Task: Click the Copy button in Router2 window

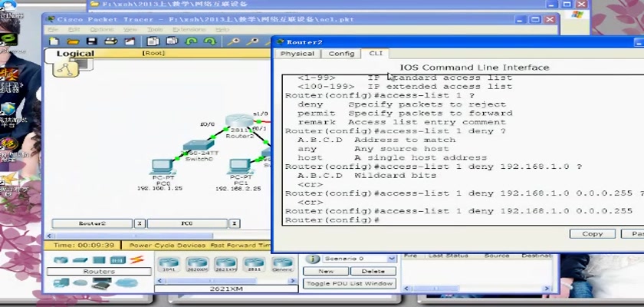Action: (592, 234)
